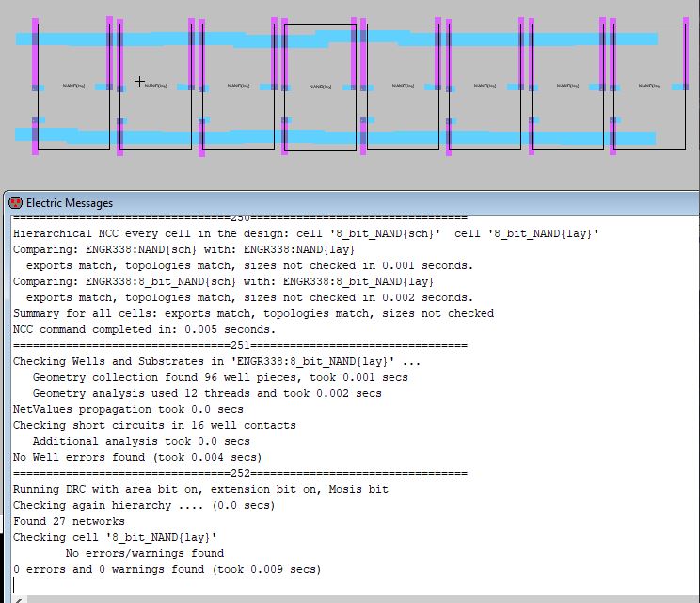Click the top blue metal rail
Screen dimensions: 700x603
[x=235, y=39]
